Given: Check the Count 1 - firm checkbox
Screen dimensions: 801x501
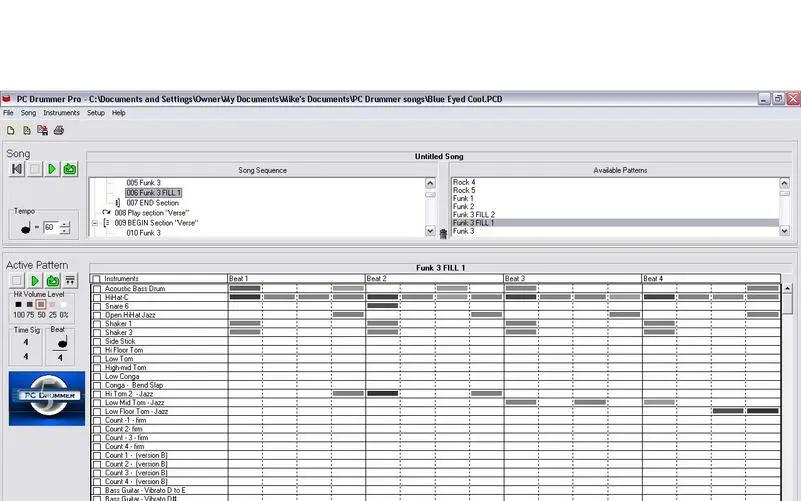Looking at the screenshot, I should (x=97, y=420).
